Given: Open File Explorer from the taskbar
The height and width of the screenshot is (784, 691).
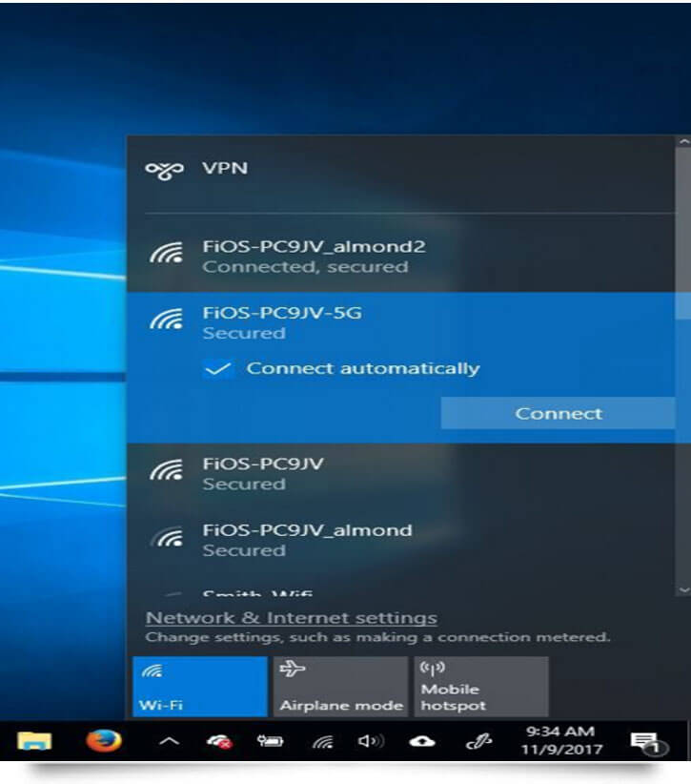Looking at the screenshot, I should (34, 741).
